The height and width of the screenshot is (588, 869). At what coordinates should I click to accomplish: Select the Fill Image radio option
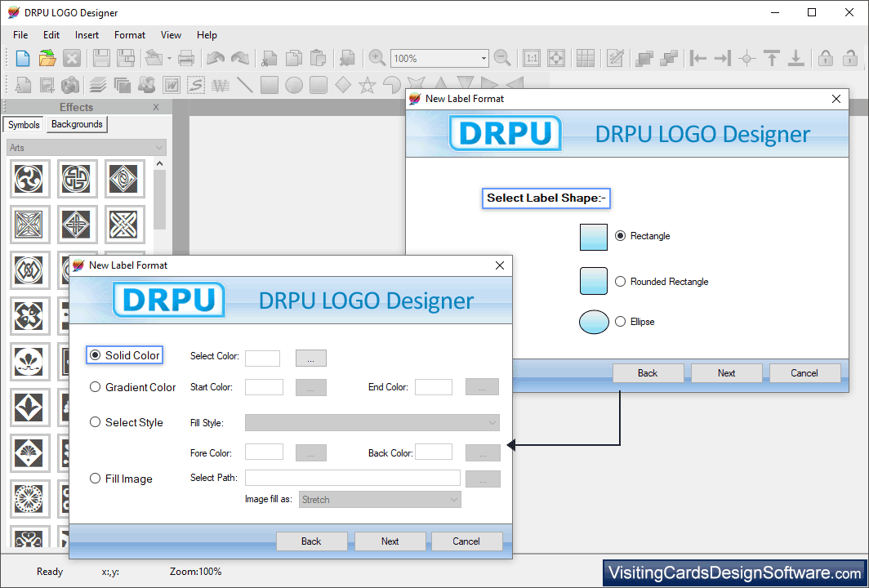tap(121, 479)
